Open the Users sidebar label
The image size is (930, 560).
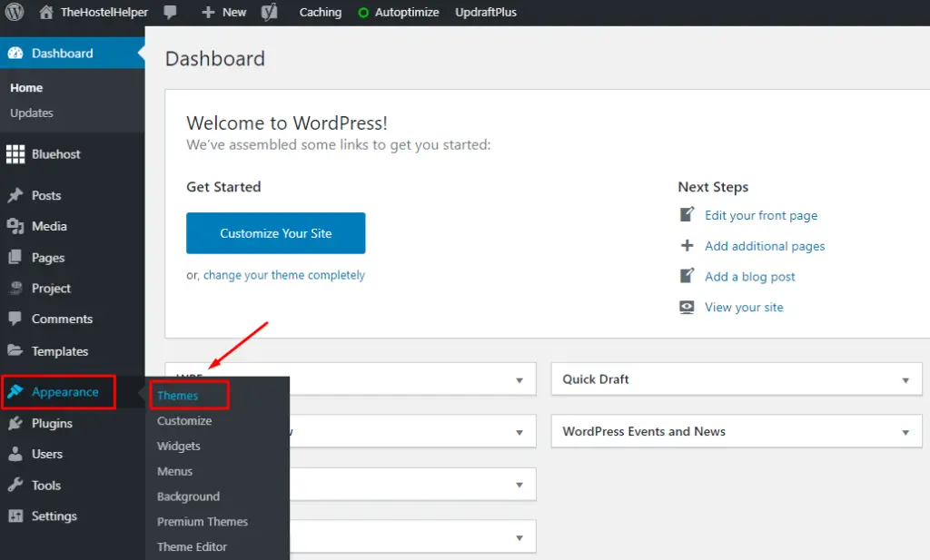[x=47, y=455]
